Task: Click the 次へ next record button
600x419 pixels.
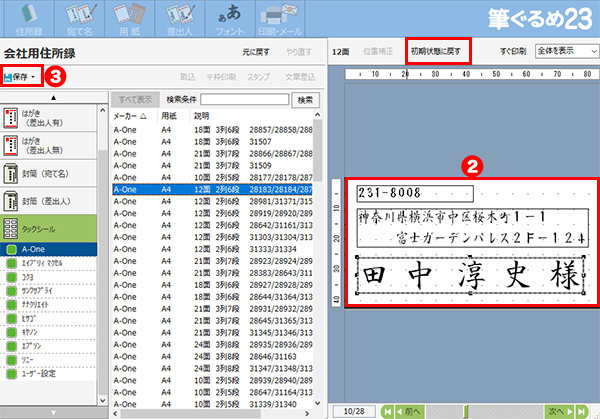Action: click(560, 412)
